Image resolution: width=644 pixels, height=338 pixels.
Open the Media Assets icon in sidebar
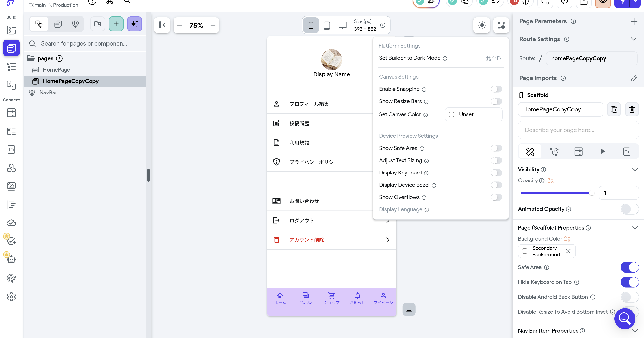click(11, 186)
